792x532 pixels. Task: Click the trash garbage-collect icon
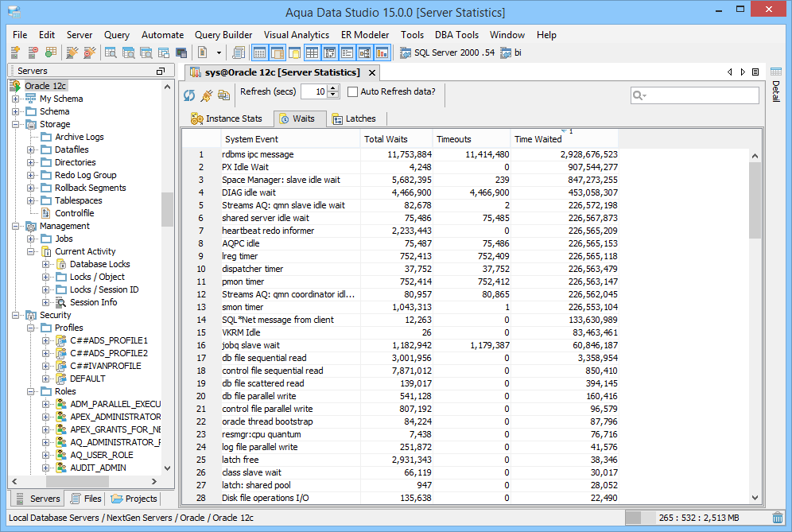point(778,518)
